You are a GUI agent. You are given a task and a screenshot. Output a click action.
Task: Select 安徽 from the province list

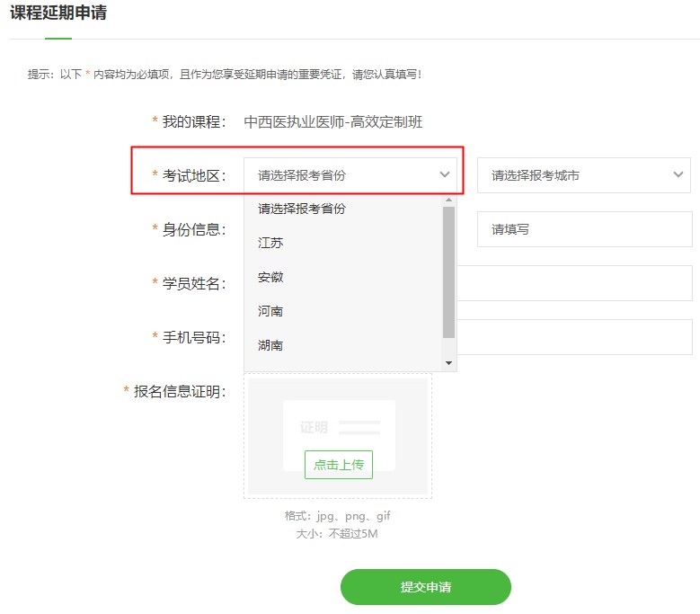tap(270, 277)
